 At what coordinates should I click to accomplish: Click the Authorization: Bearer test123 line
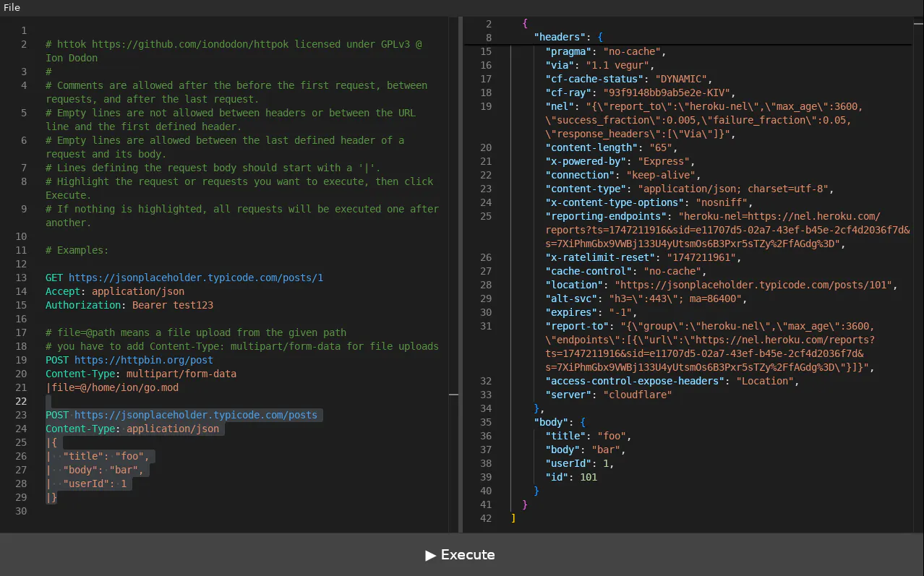[x=129, y=305]
